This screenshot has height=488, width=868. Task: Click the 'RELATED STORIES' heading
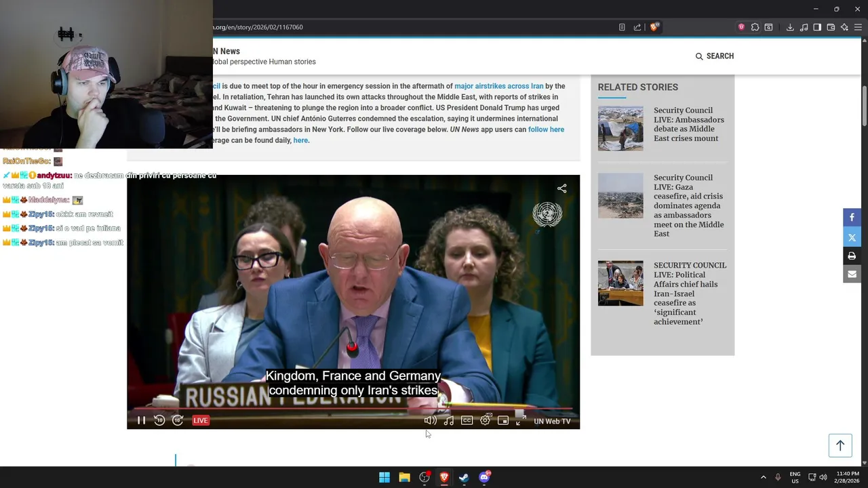tap(637, 87)
